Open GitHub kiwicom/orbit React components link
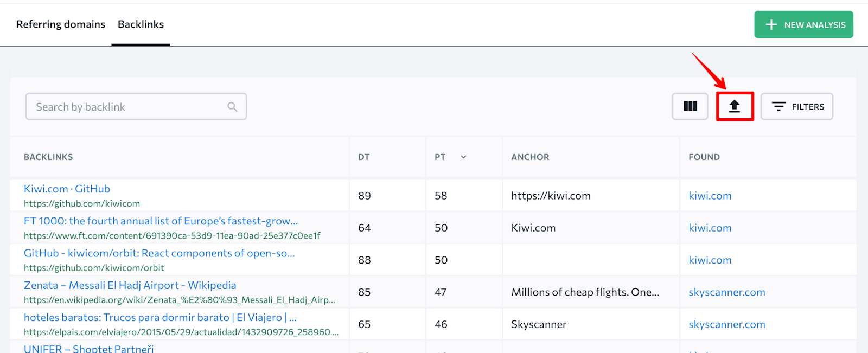Screen dimensions: 868x353 tap(159, 253)
